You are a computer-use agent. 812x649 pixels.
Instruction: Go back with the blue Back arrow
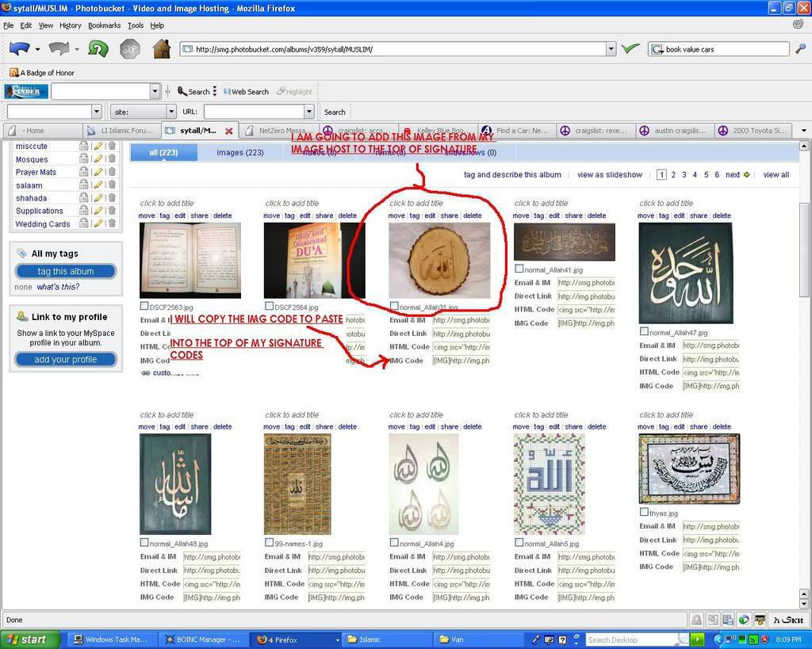click(20, 48)
